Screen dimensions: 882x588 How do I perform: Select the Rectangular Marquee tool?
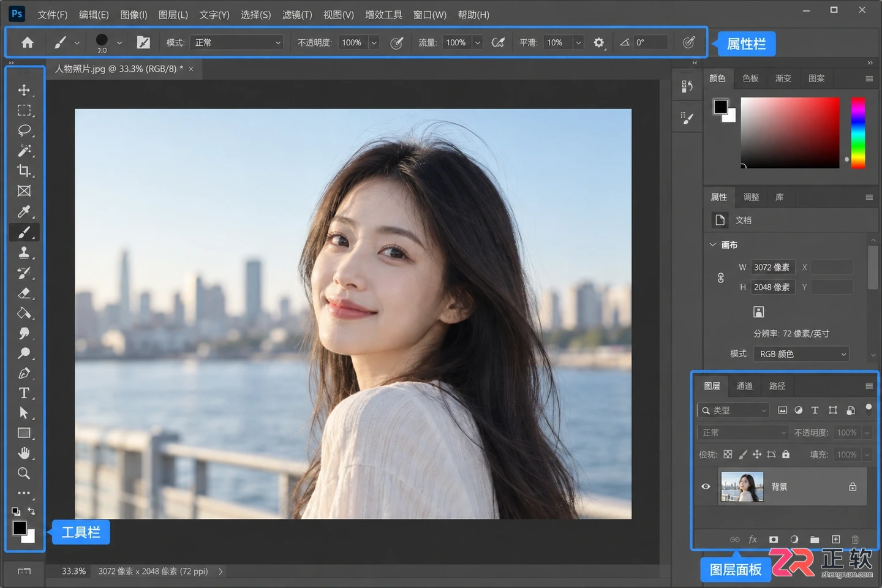pyautogui.click(x=24, y=110)
